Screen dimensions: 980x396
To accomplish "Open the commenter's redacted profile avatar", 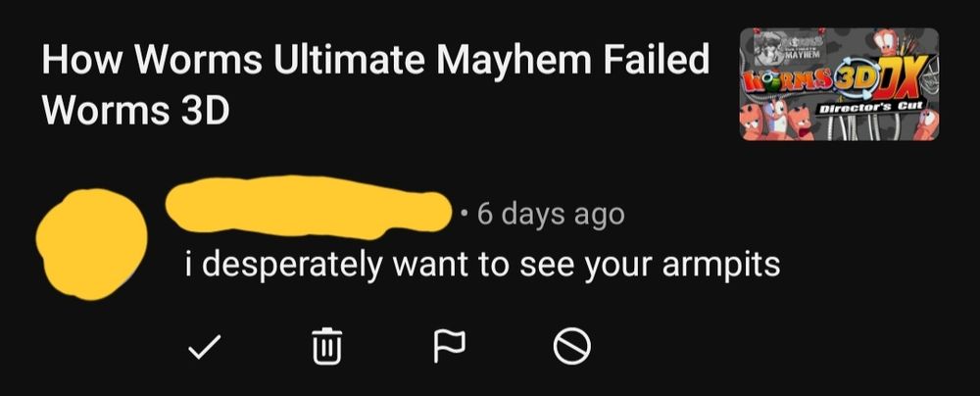I will 91,244.
